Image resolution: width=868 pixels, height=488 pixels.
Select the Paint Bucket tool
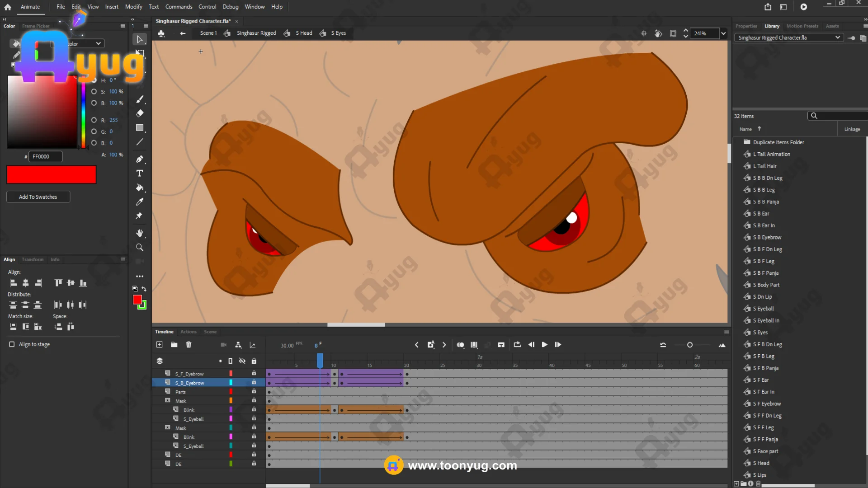(140, 188)
